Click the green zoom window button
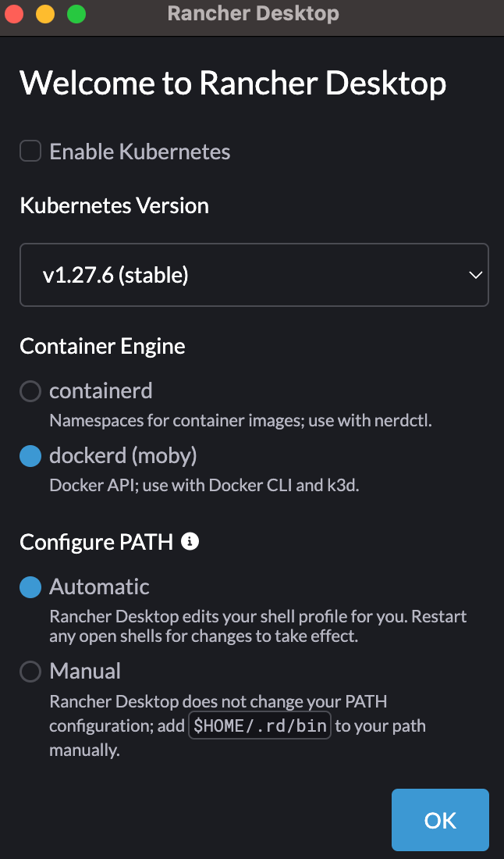 [x=76, y=14]
